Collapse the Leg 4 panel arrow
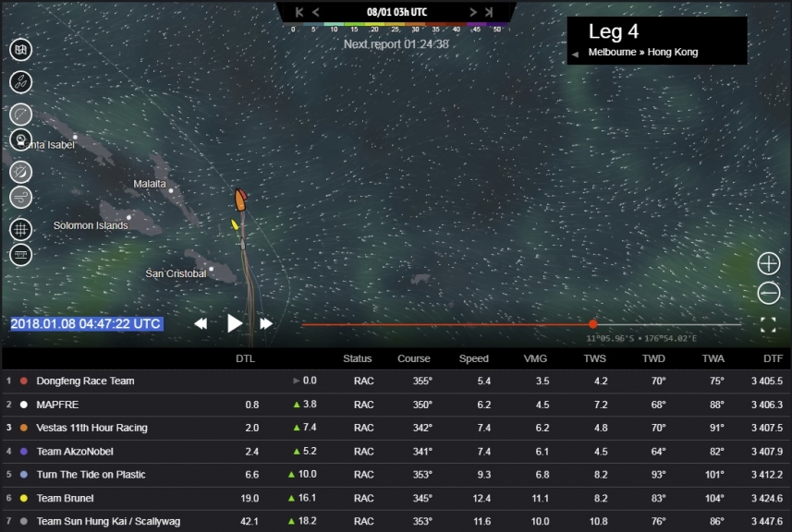This screenshot has height=532, width=792. [575, 54]
